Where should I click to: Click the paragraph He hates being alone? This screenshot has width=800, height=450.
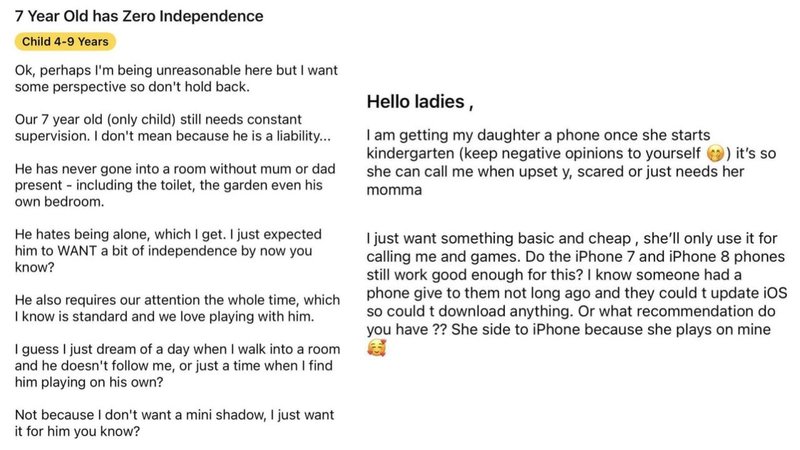coord(168,251)
